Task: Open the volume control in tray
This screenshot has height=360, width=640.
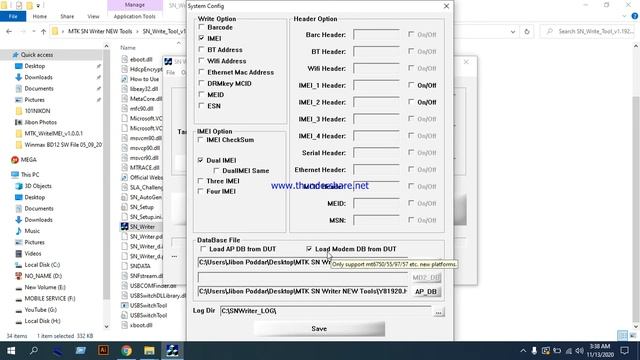Action: pos(580,351)
